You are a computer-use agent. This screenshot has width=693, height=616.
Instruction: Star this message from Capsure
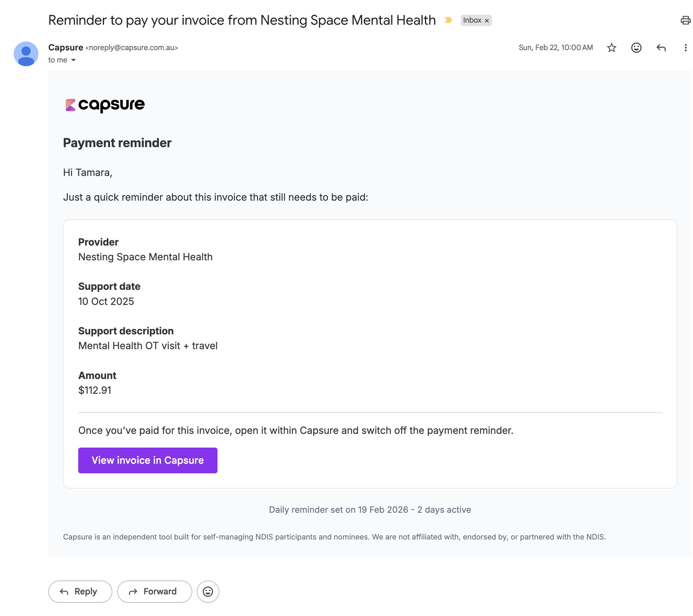tap(611, 48)
